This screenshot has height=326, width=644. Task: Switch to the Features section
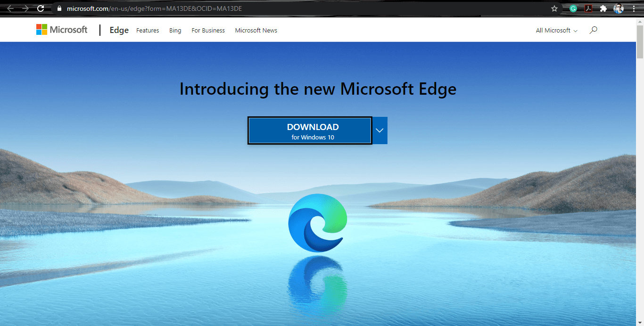tap(148, 30)
